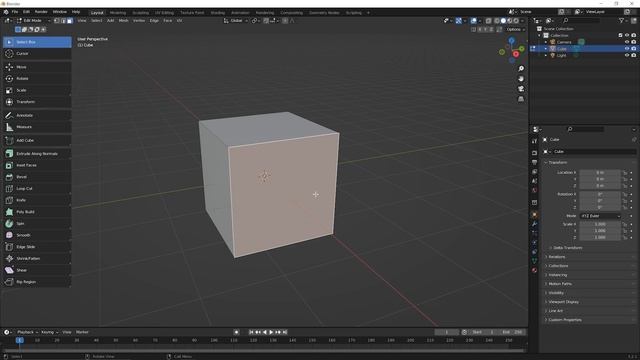
Task: Select the Loop Cut tool
Action: click(37, 189)
